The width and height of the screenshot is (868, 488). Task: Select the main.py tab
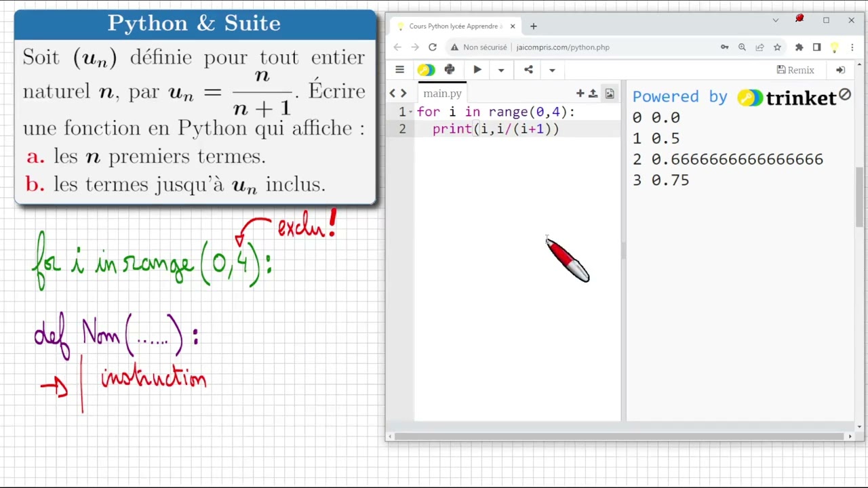point(442,94)
